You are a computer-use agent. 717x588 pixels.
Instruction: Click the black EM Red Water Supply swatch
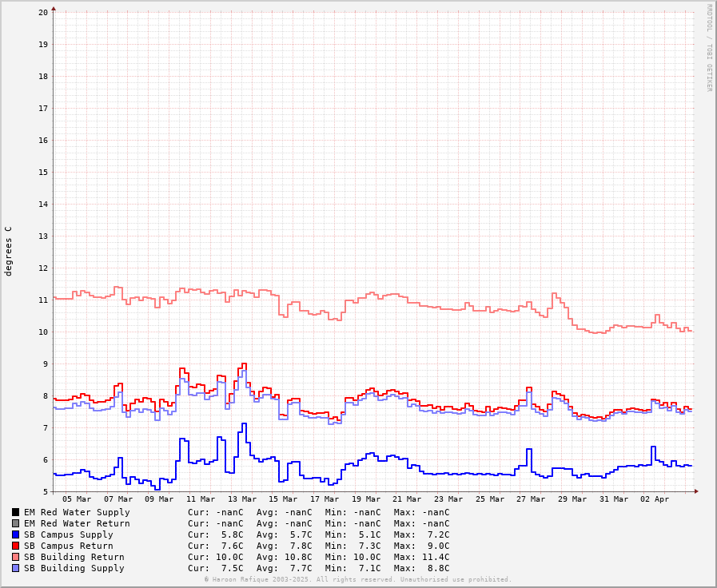coord(15,512)
